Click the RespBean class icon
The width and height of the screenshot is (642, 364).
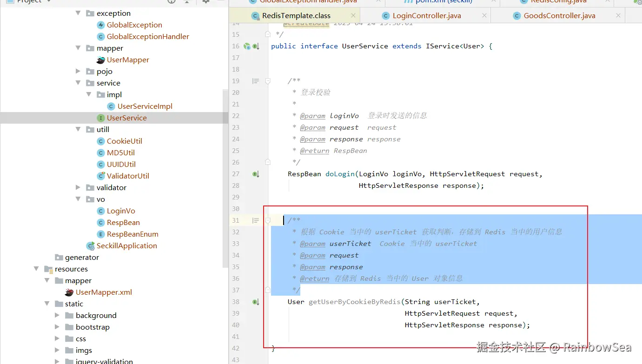coord(100,223)
